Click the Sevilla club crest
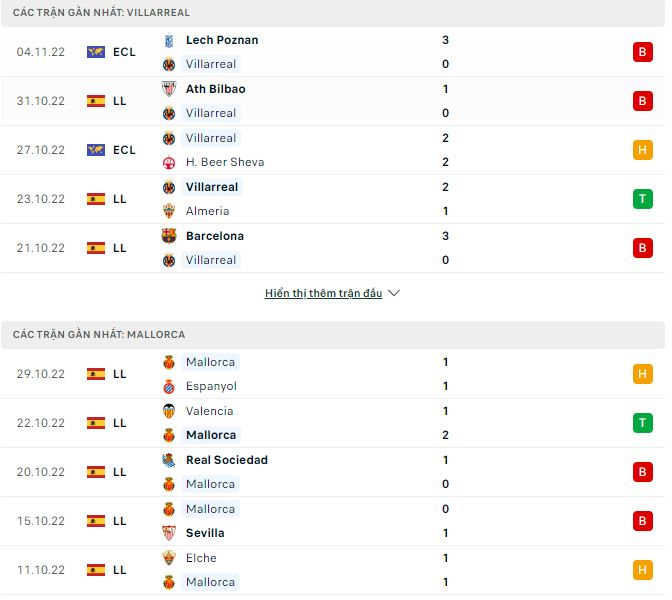Viewport: 672px width, 600px height. pos(169,533)
